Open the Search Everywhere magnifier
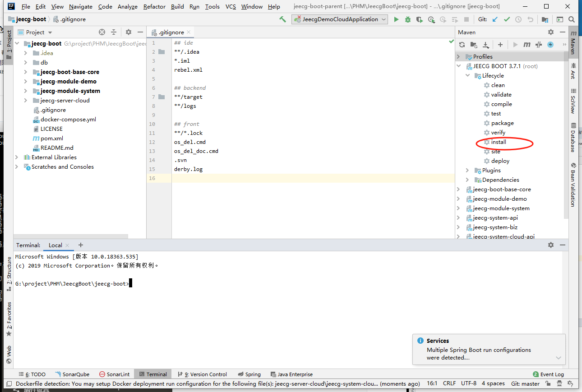 point(572,19)
